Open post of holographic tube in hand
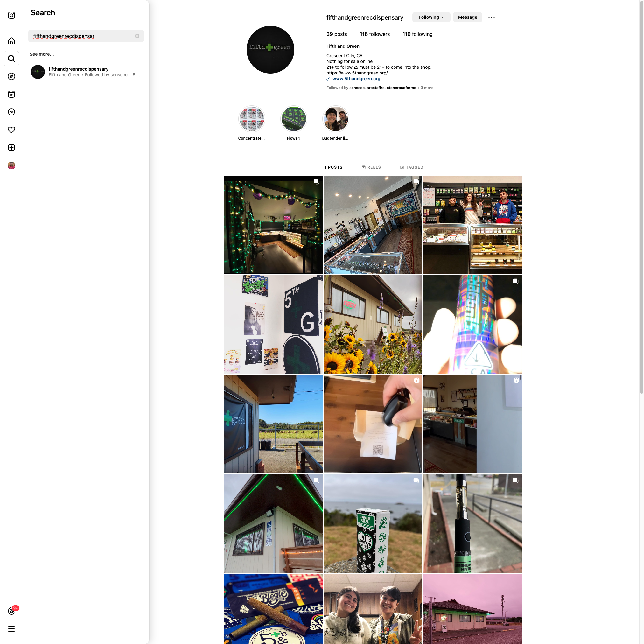This screenshot has height=644, width=644. click(472, 324)
